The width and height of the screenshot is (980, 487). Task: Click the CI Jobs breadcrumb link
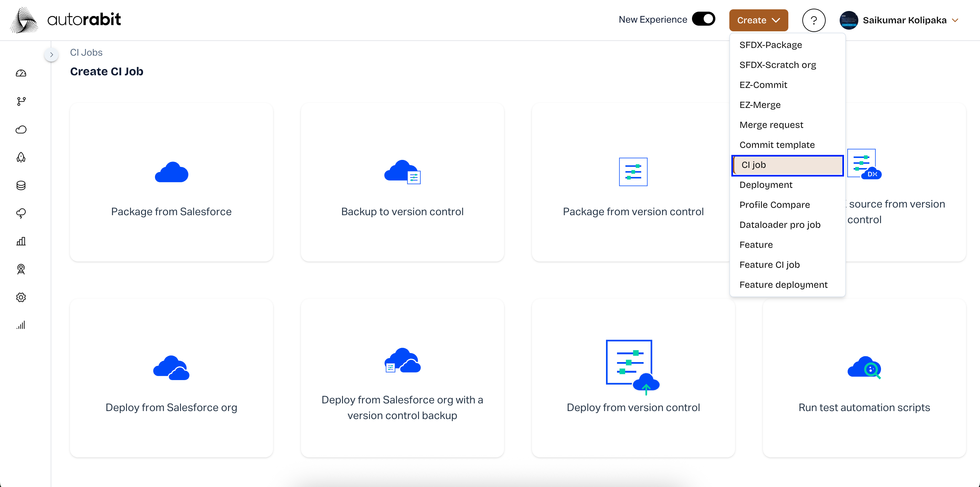coord(86,52)
